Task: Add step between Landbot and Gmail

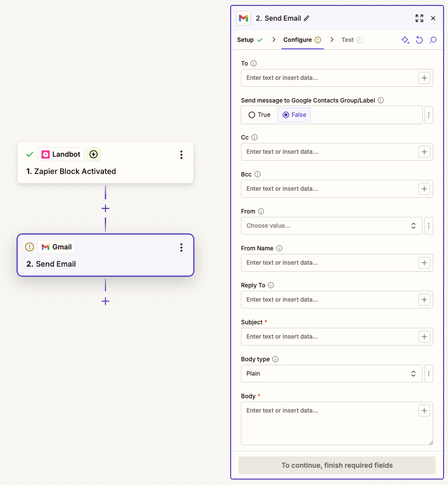Action: pos(105,208)
